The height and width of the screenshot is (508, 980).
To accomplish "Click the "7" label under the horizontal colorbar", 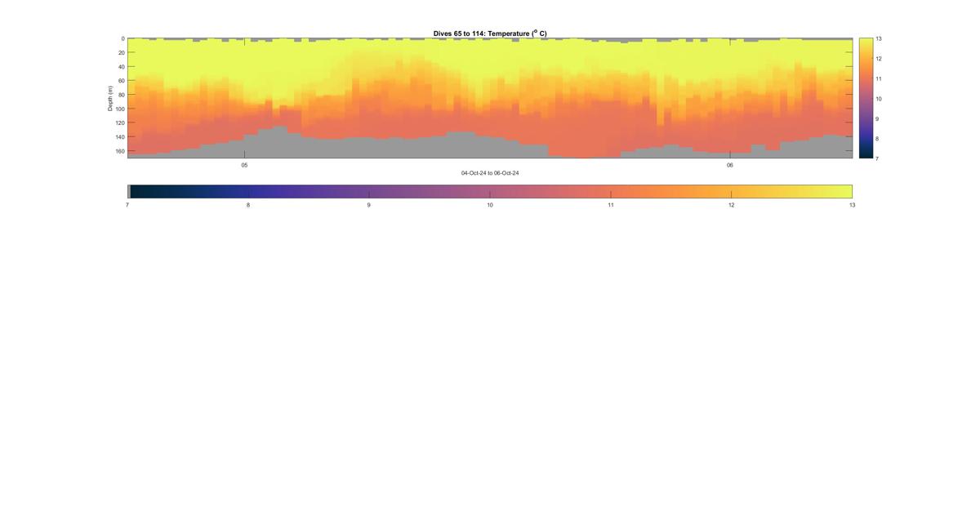I will [127, 205].
